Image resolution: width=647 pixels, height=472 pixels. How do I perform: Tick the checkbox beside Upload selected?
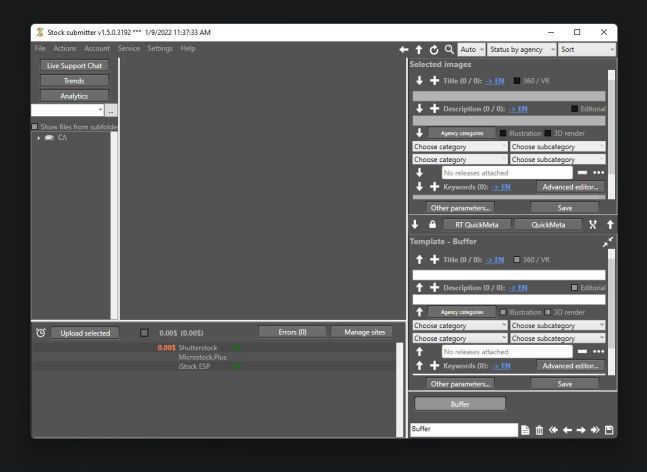click(x=144, y=333)
